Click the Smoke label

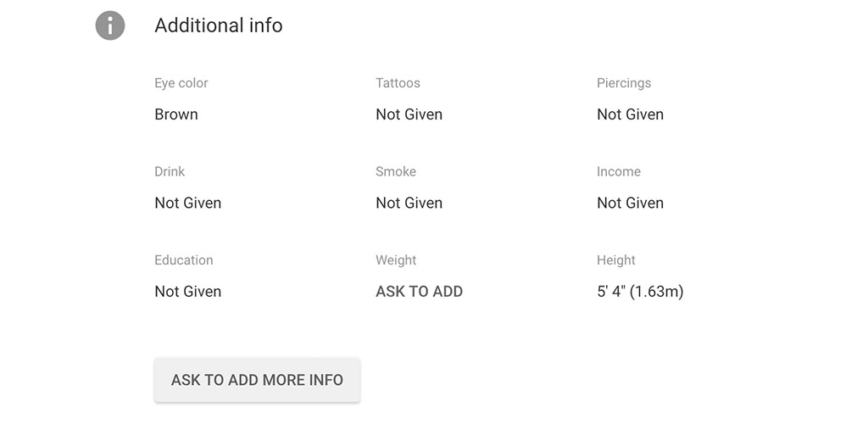pyautogui.click(x=396, y=171)
